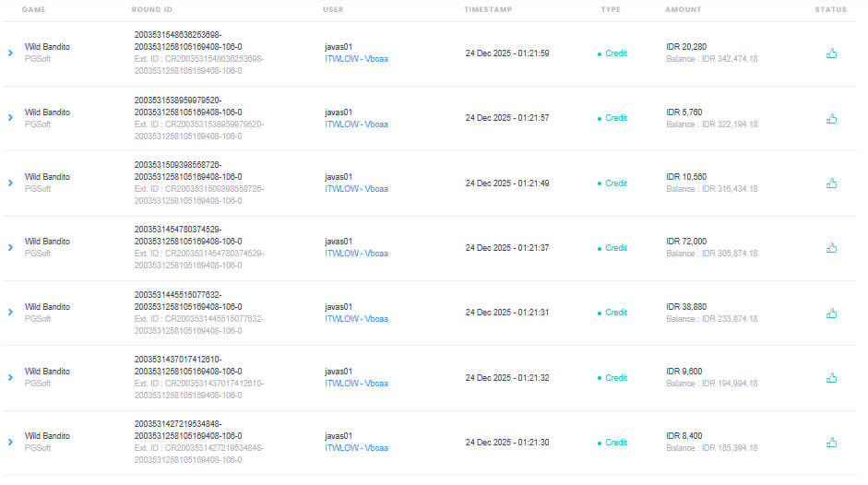Image resolution: width=868 pixels, height=485 pixels.
Task: Expand the row timestamped 01:21:59
Action: [x=10, y=53]
